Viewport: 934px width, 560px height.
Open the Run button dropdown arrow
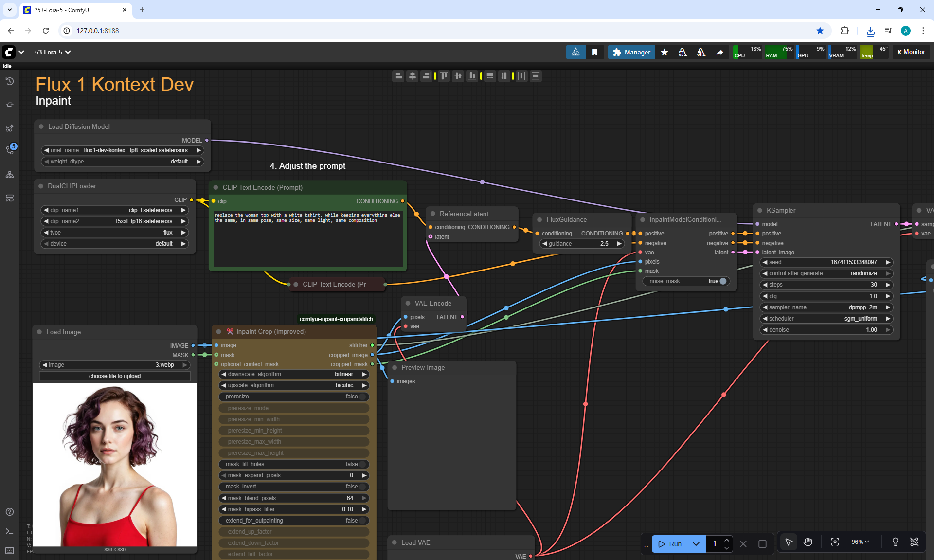696,544
